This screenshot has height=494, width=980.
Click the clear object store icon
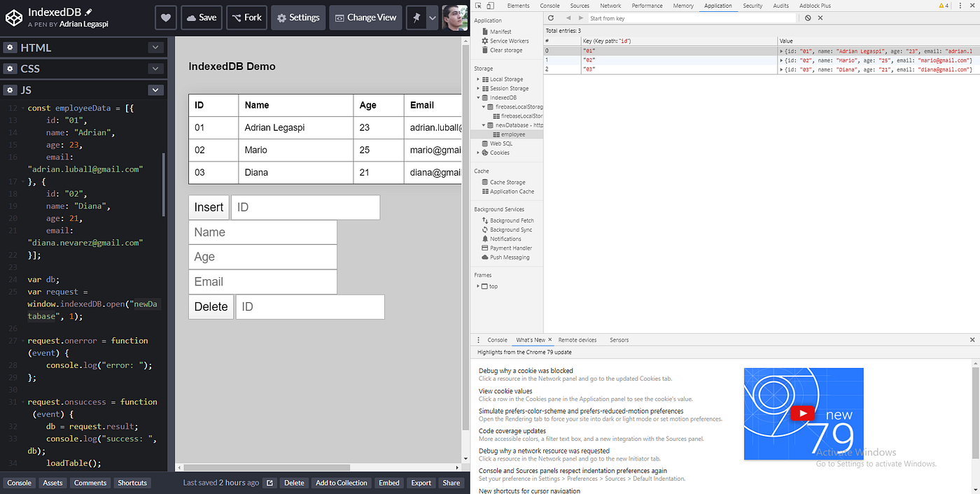pos(808,17)
